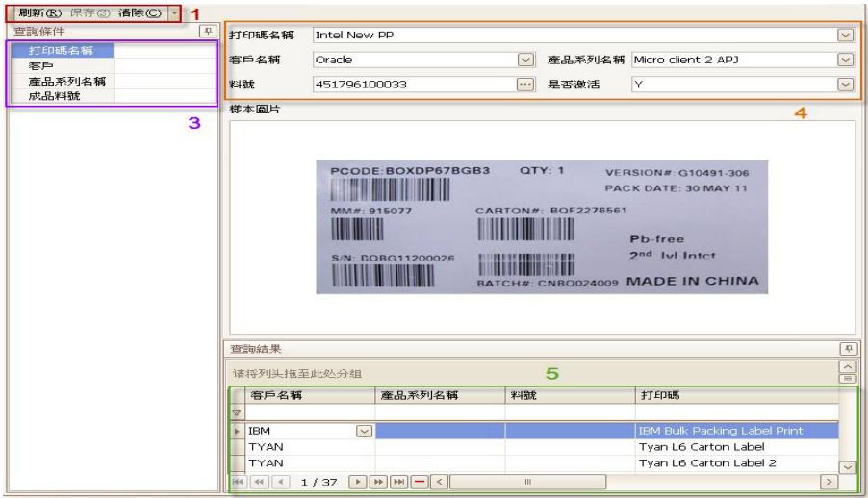Click the value cell beside 成品料號 condition

coord(165,96)
